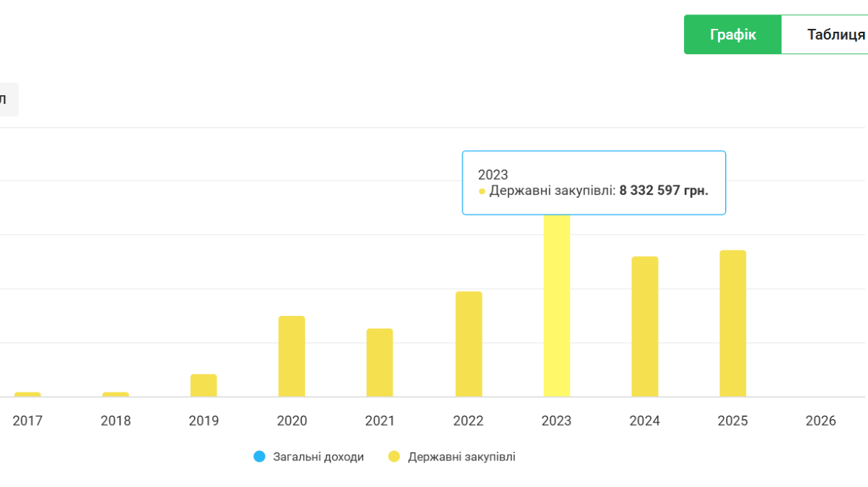Select the 2017 yellow bar

pyautogui.click(x=27, y=394)
